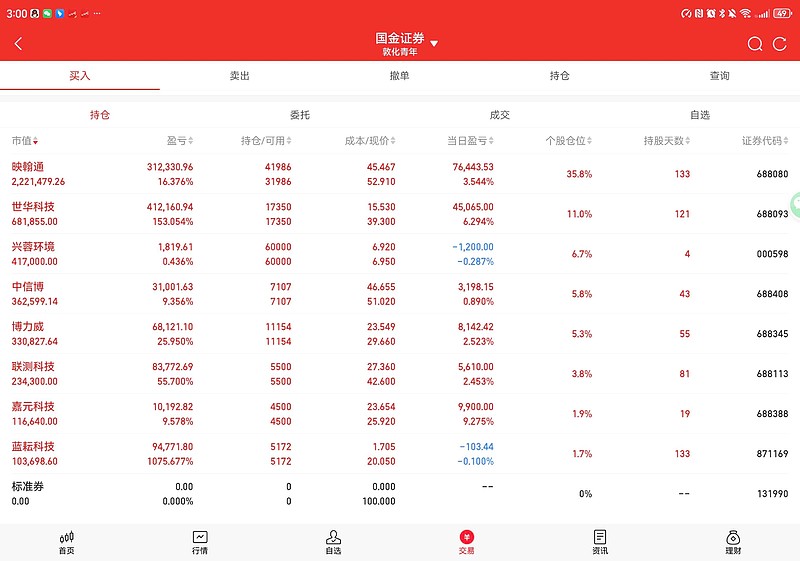Click stock code 000598
This screenshot has height=561, width=800.
[772, 254]
